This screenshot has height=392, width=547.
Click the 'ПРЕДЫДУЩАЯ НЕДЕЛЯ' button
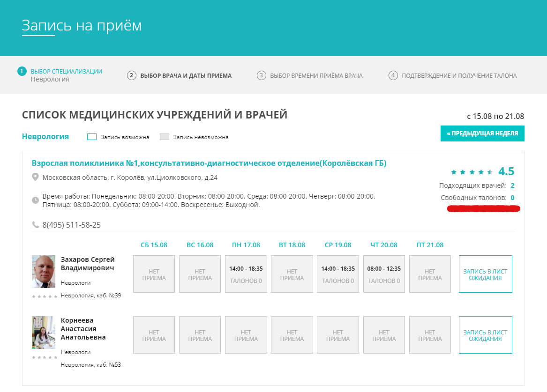(482, 133)
